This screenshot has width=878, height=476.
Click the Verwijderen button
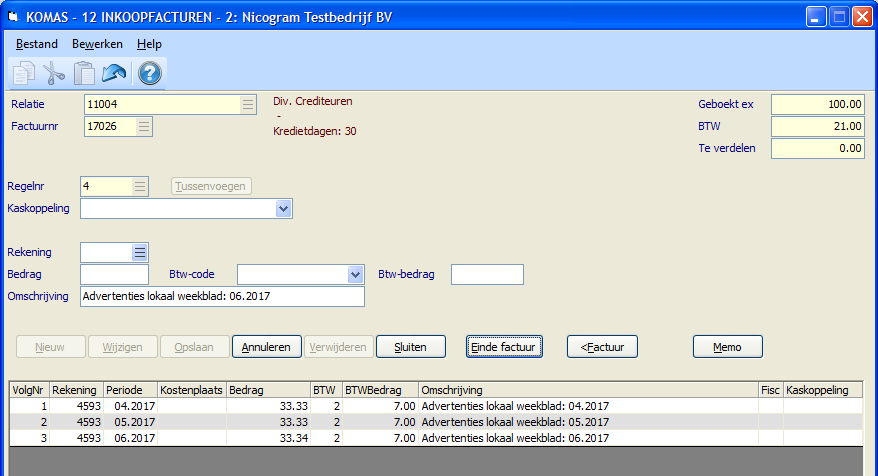click(x=338, y=347)
